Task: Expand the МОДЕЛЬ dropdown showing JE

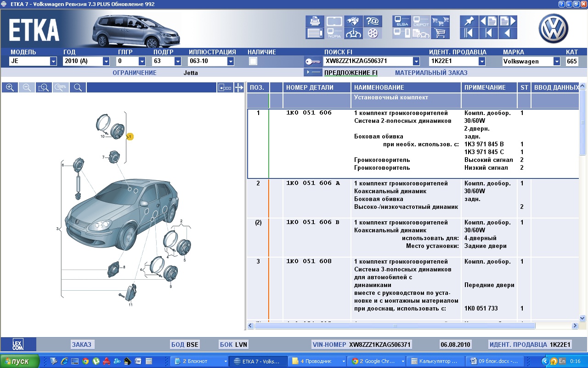Action: pyautogui.click(x=53, y=61)
